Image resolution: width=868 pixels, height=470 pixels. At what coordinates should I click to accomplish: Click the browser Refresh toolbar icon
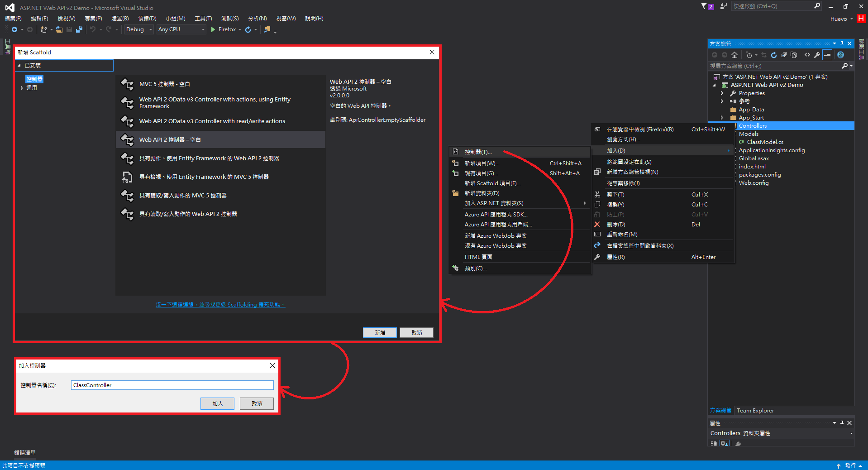248,29
